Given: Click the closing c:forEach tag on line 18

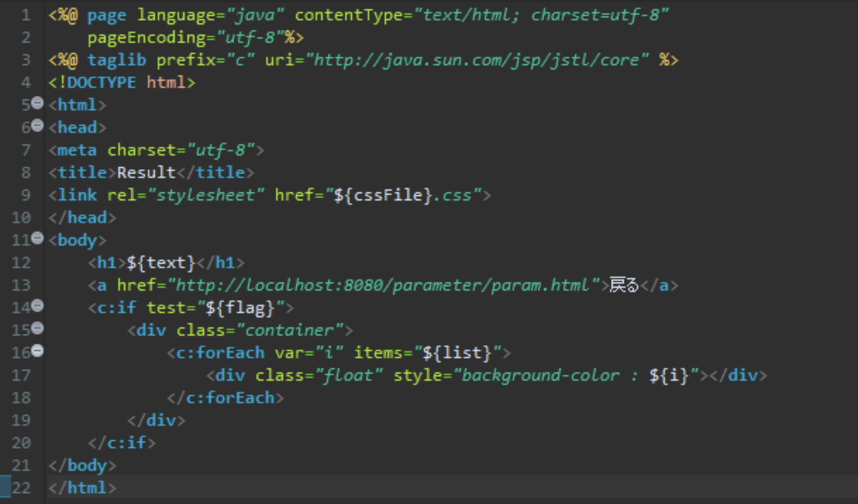Looking at the screenshot, I should [x=225, y=398].
